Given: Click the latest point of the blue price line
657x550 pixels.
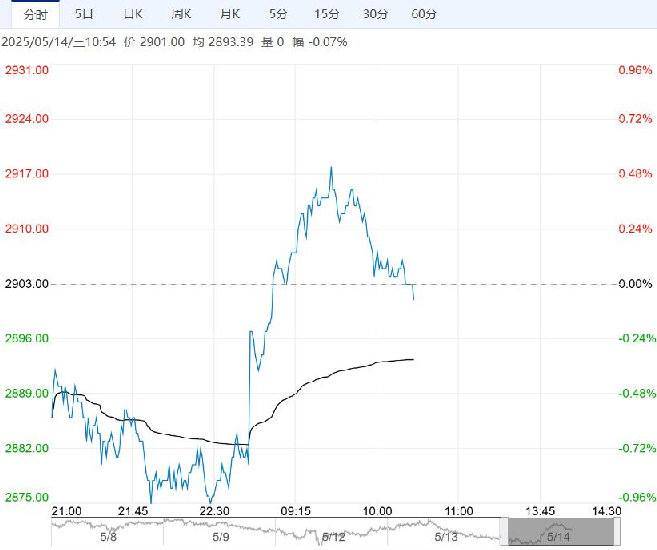Looking at the screenshot, I should coord(414,299).
